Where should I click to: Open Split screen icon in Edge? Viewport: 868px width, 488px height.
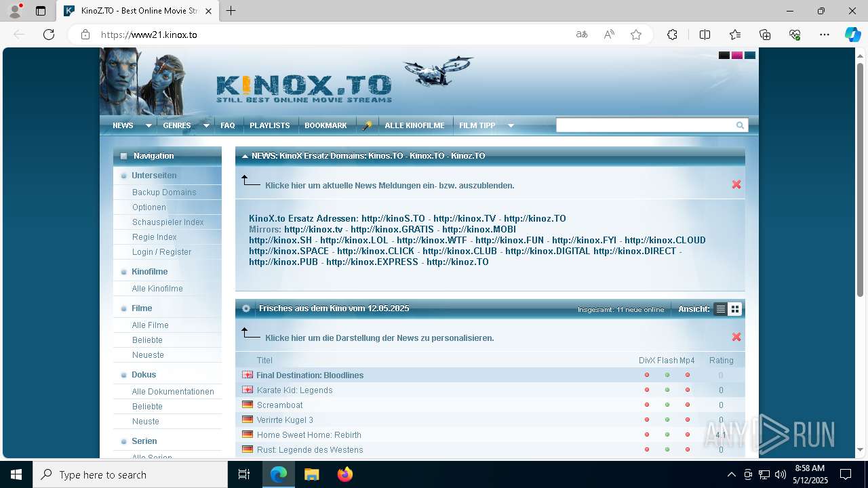[705, 35]
